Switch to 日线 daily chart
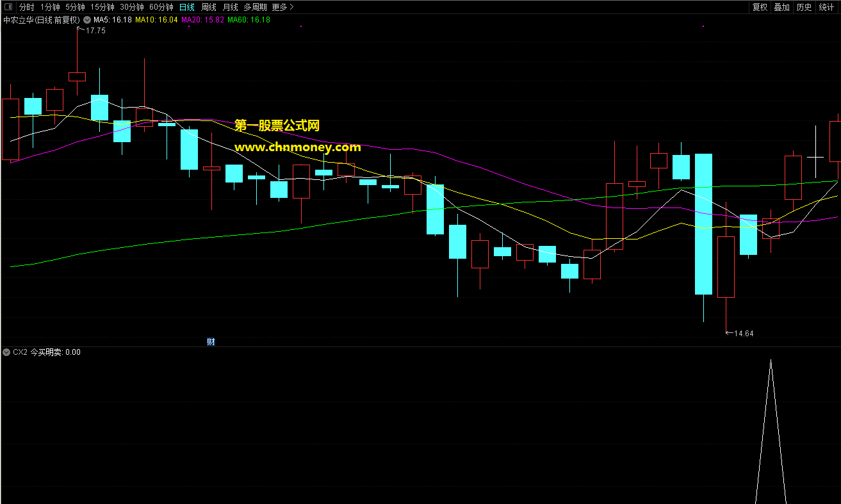This screenshot has height=504, width=841. [x=187, y=7]
